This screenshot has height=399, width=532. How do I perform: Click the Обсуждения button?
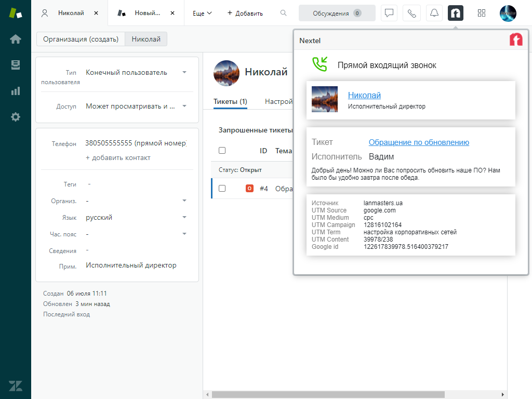337,13
